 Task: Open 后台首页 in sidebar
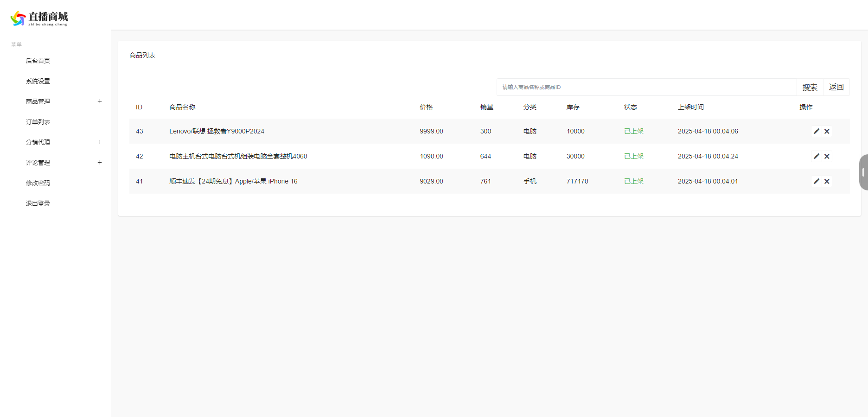tap(38, 61)
